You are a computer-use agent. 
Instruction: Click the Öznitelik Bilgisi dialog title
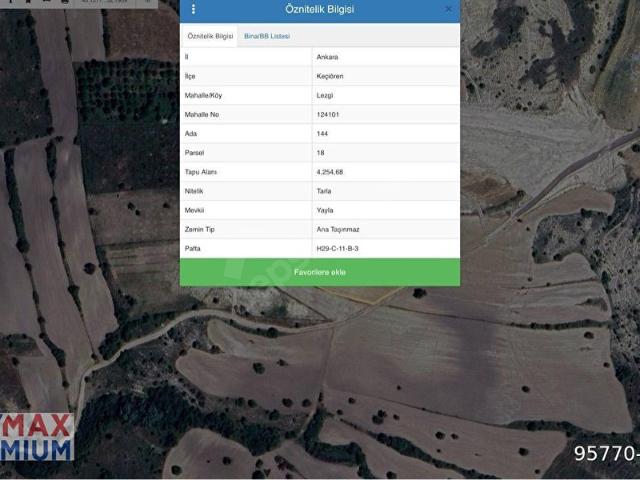[319, 10]
